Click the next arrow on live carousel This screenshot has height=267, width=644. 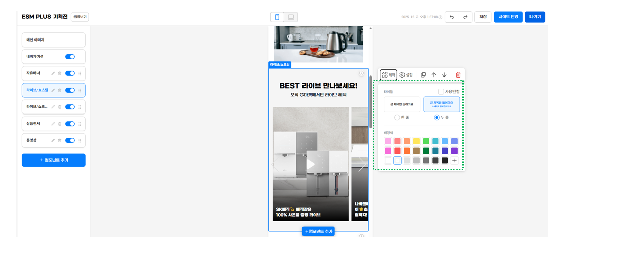(x=362, y=164)
